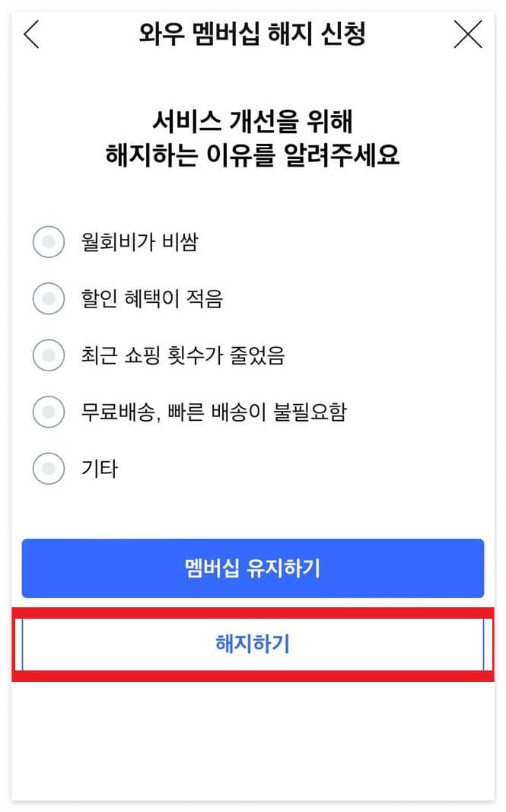The height and width of the screenshot is (812, 506).
Task: Mark 기타 as your cancellation reason
Action: point(49,469)
